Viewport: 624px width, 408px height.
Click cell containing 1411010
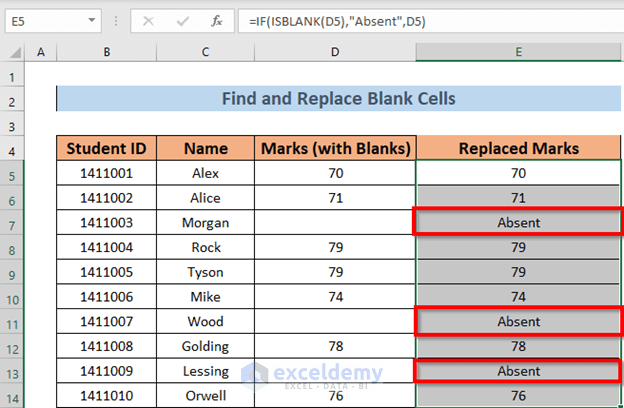click(x=106, y=396)
